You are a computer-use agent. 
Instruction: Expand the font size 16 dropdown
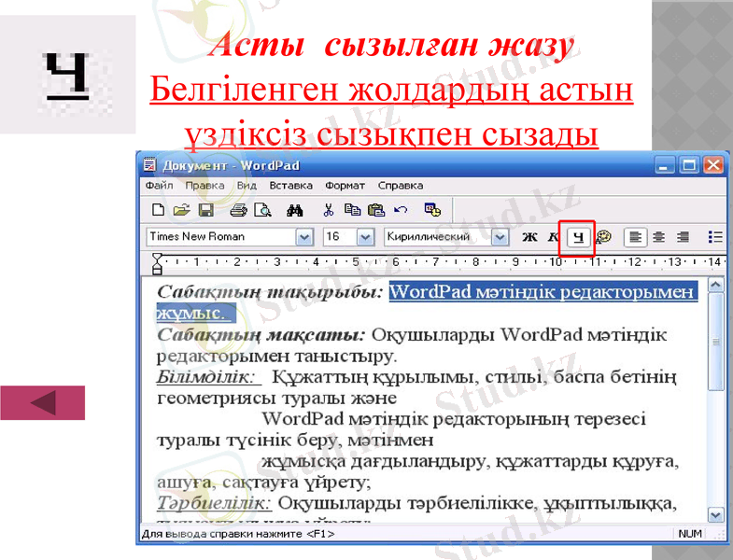click(x=365, y=237)
